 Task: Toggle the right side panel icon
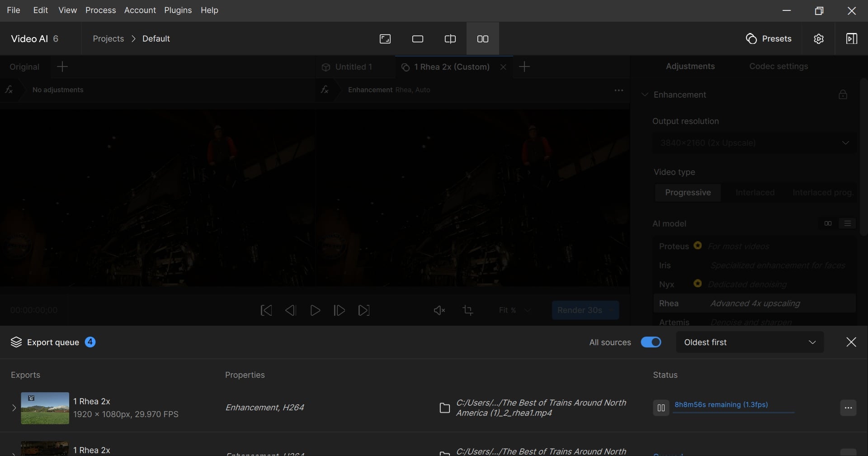point(851,39)
